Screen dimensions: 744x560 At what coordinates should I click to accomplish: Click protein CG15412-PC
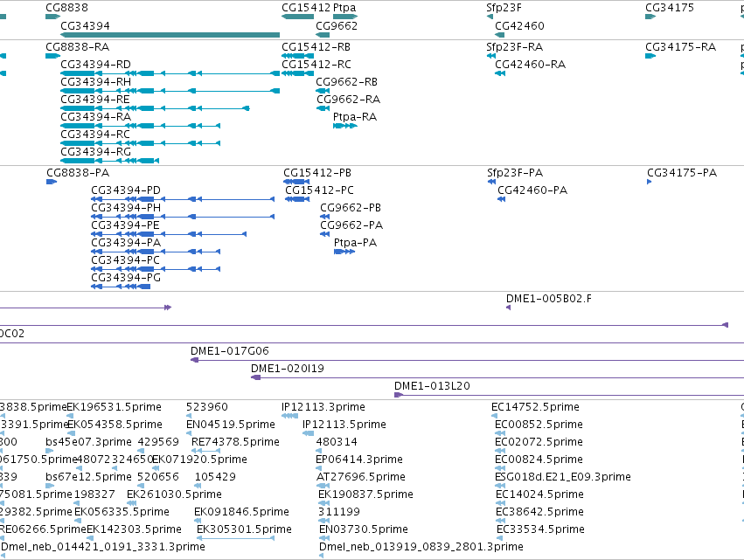point(319,190)
